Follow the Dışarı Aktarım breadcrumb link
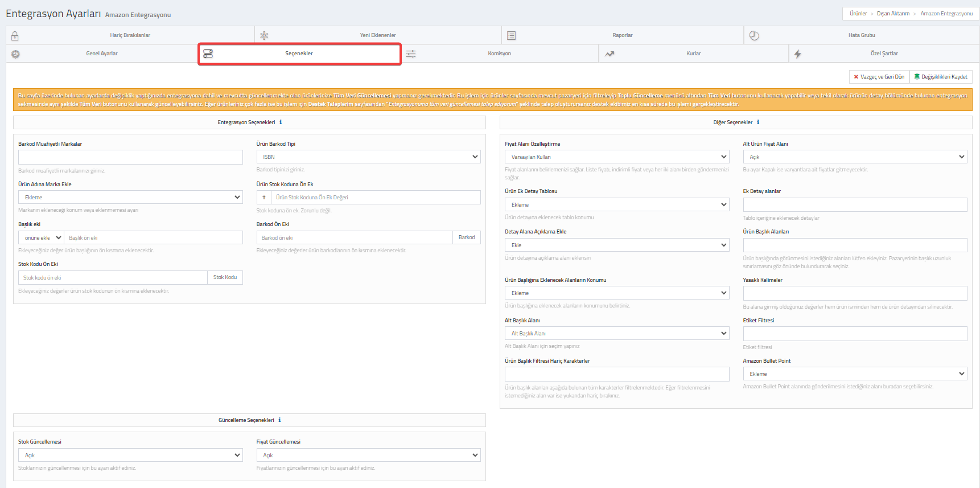980x488 pixels. click(x=893, y=14)
